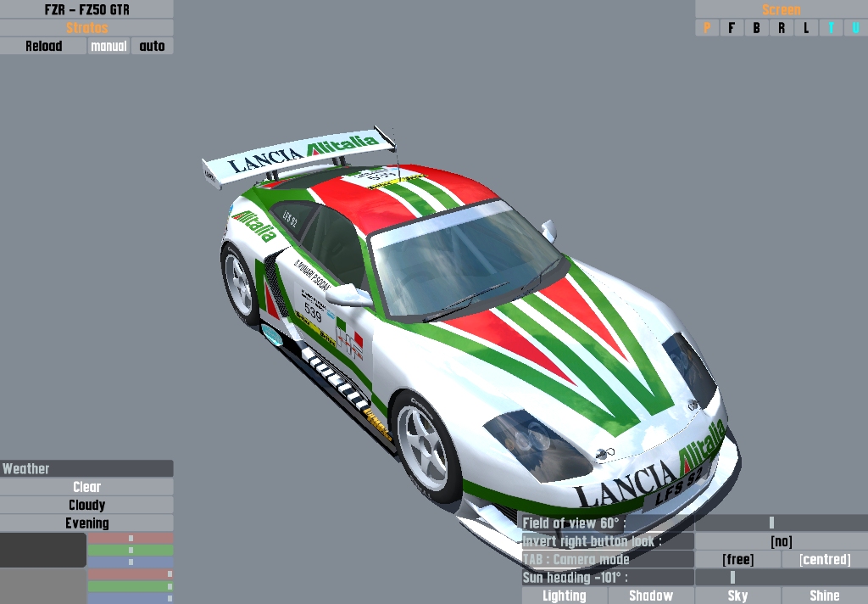Set camera mode to [centred]
The width and height of the screenshot is (868, 604).
tap(825, 560)
